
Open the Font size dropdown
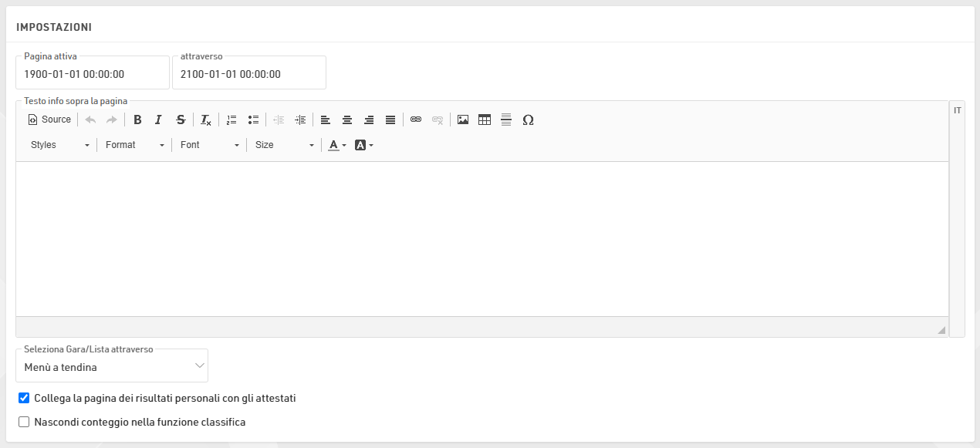coord(284,145)
